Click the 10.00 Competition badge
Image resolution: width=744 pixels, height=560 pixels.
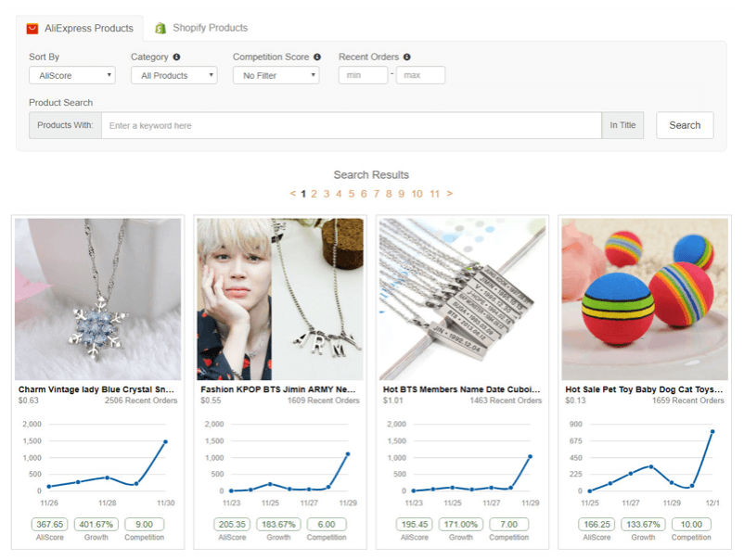(691, 525)
